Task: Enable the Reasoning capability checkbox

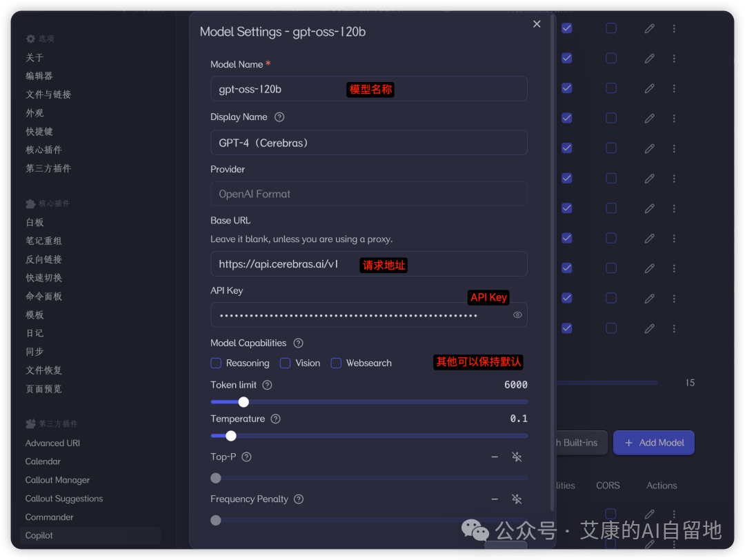Action: tap(216, 363)
